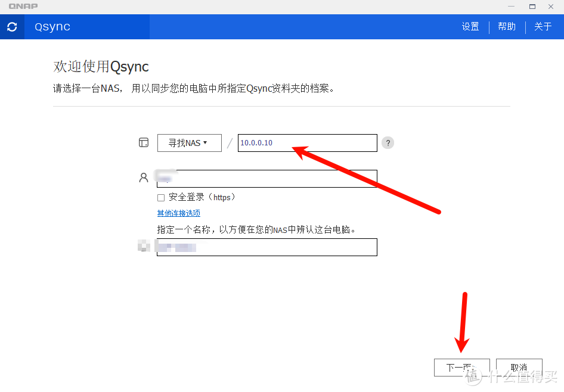The image size is (564, 392).
Task: Click the Qsync title text in the header
Action: click(51, 26)
